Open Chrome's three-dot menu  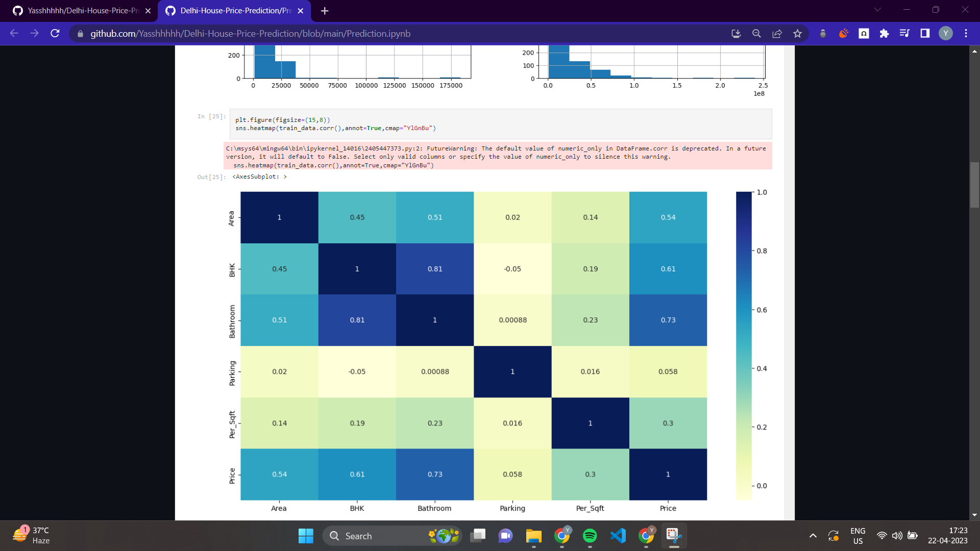(x=966, y=33)
